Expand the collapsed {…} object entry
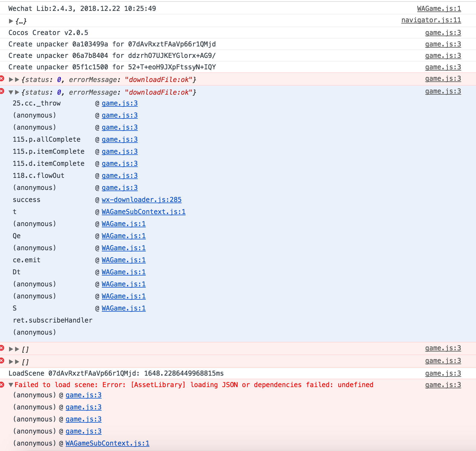The image size is (476, 451). coord(11,21)
